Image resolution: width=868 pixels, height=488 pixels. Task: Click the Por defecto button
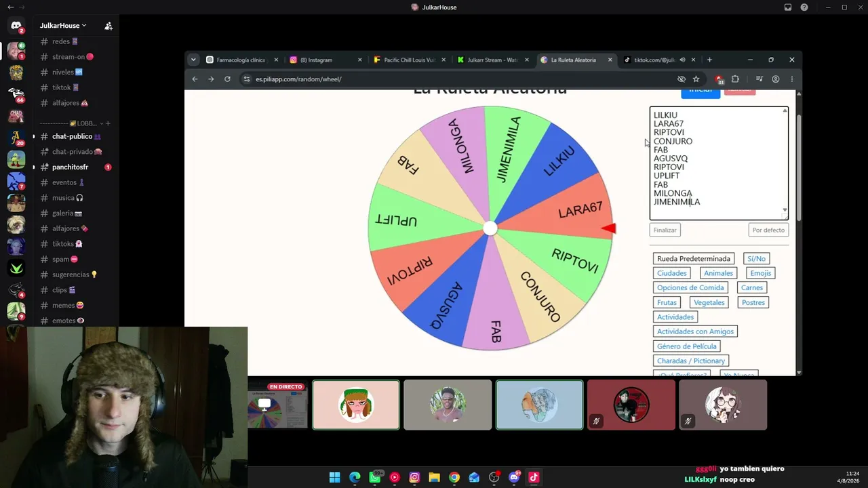pyautogui.click(x=768, y=230)
